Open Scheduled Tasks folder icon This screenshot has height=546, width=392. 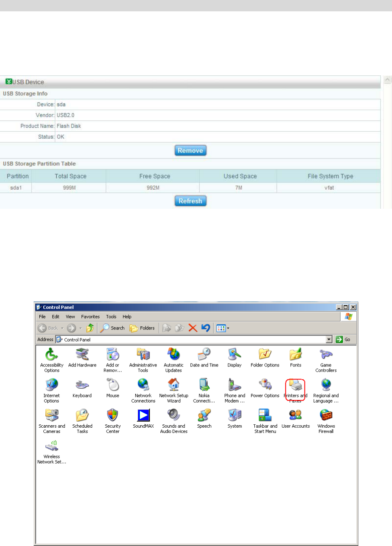[82, 421]
